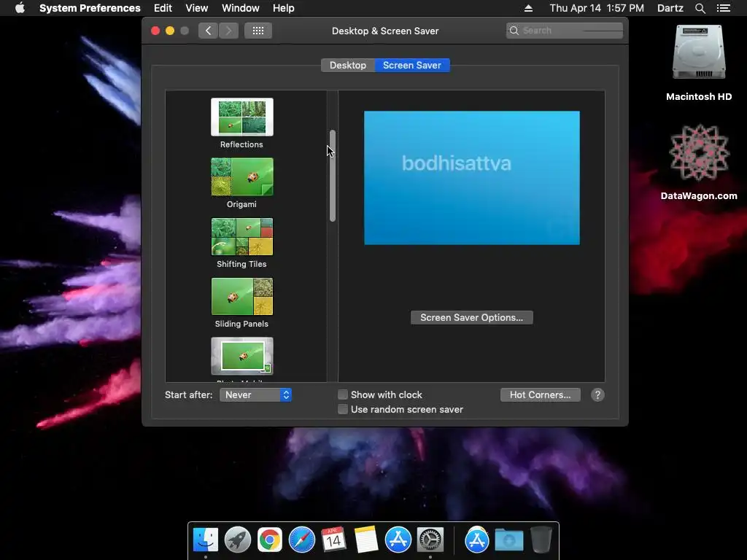This screenshot has width=747, height=560.
Task: Open Notification Center list icon
Action: click(x=724, y=8)
